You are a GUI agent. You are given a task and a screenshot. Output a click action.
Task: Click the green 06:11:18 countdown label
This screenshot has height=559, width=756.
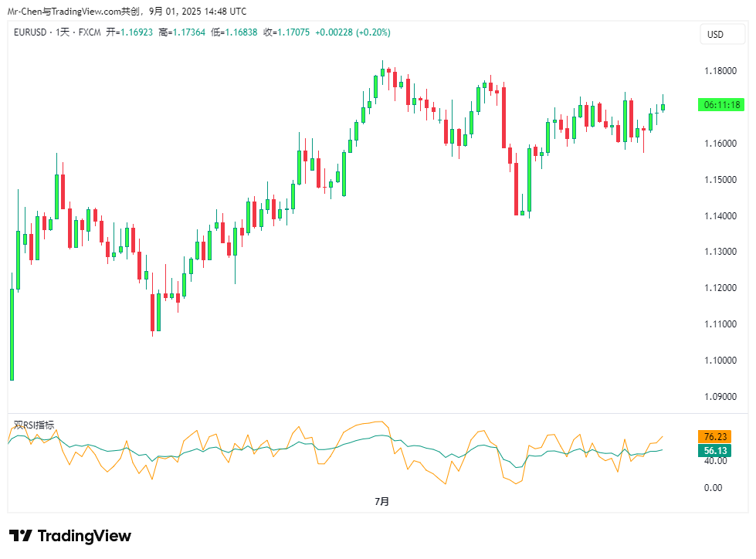coord(721,104)
